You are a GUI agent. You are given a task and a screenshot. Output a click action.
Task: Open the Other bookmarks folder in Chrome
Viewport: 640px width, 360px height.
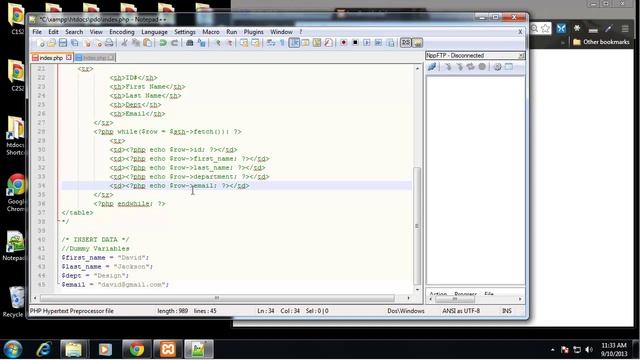601,42
